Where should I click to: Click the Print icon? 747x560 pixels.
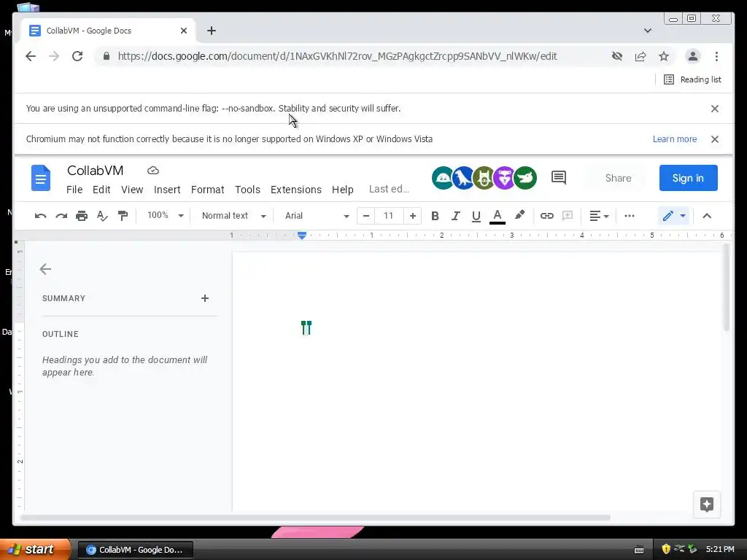tap(82, 216)
